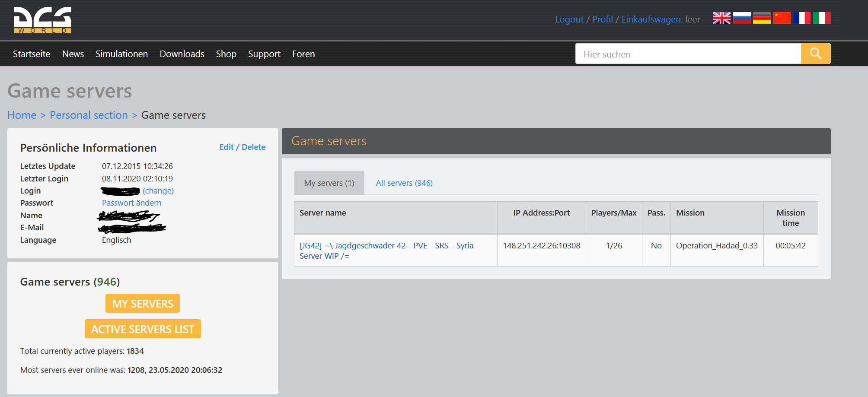This screenshot has width=868, height=397.
Task: Open the Personal section breadcrumb
Action: click(89, 115)
